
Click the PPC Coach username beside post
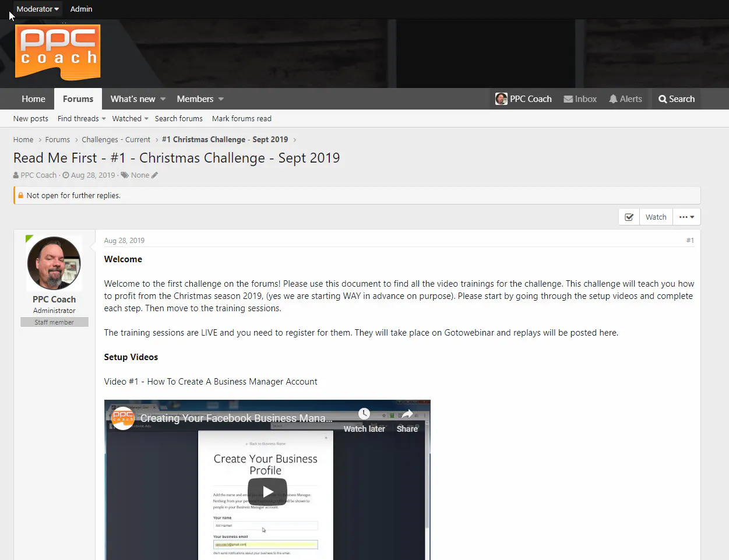click(54, 300)
